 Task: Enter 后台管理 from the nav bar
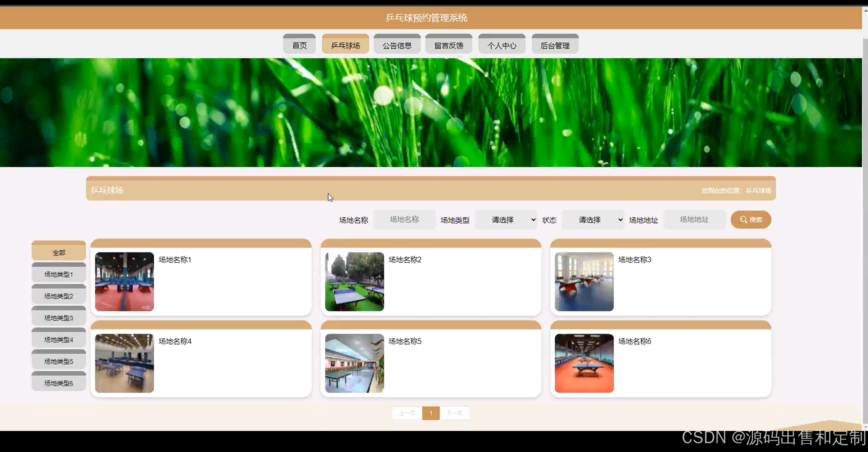[555, 45]
